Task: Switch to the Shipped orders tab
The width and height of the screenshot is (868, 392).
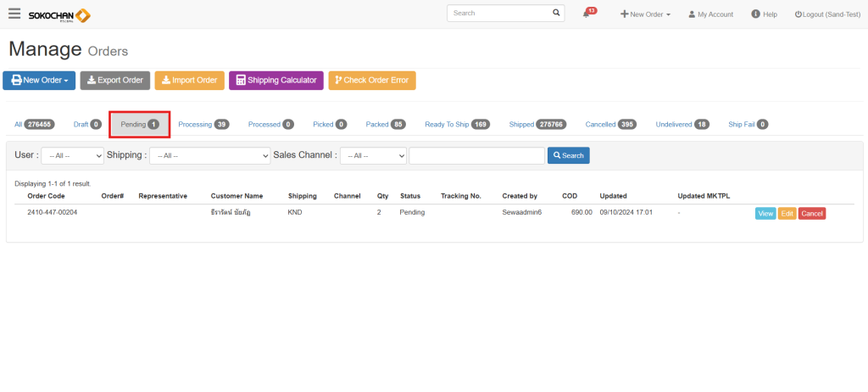Action: tap(537, 125)
